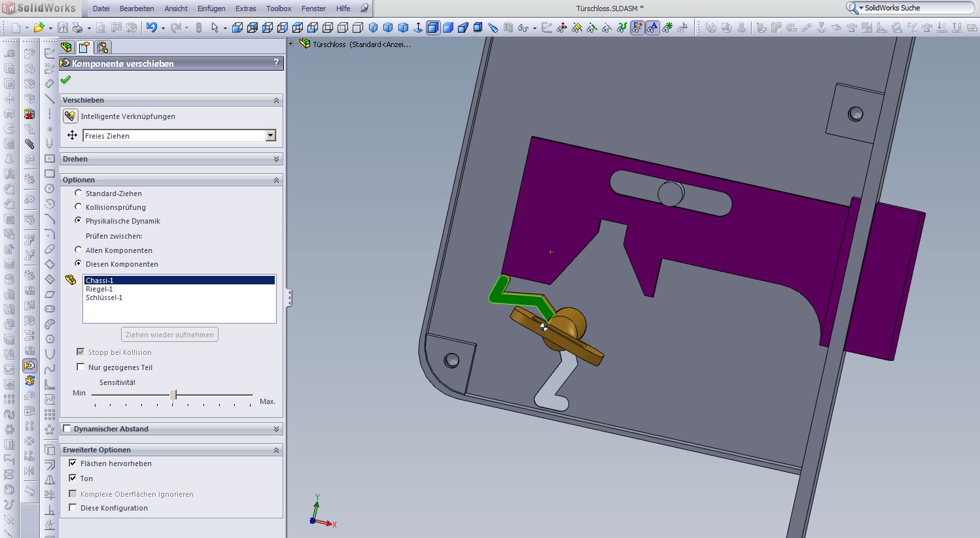Click the printer icon in the toolbar
980x538 pixels.
coord(77,27)
